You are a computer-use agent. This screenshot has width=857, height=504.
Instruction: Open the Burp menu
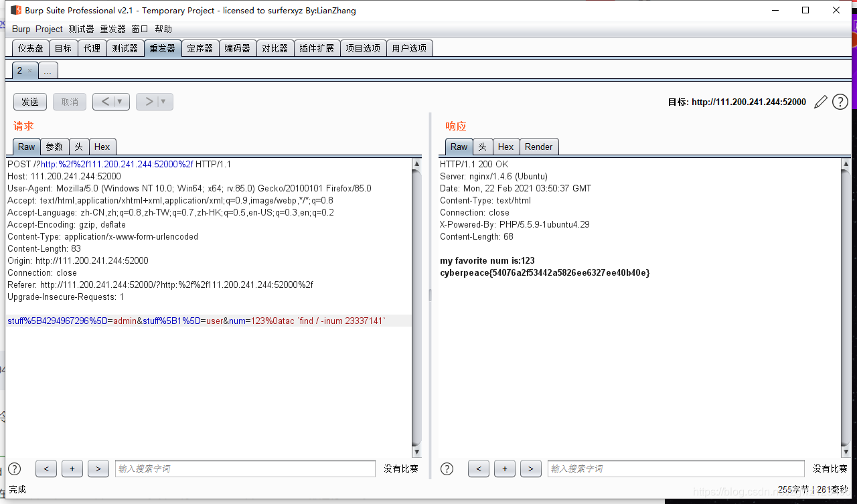(21, 29)
